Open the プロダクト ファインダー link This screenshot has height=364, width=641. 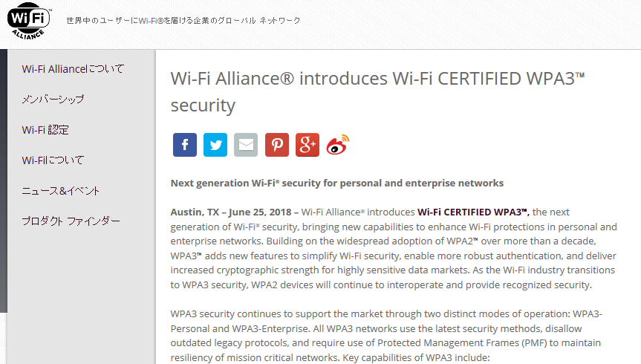pyautogui.click(x=71, y=221)
